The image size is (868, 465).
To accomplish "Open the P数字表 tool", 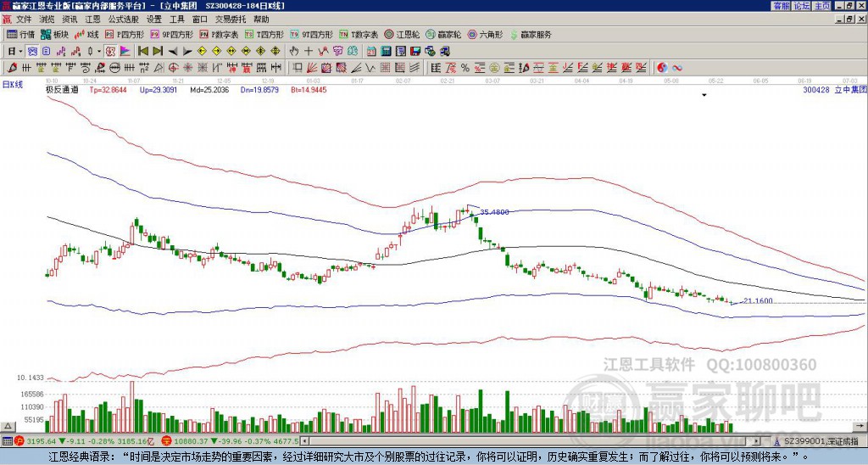I will (219, 34).
